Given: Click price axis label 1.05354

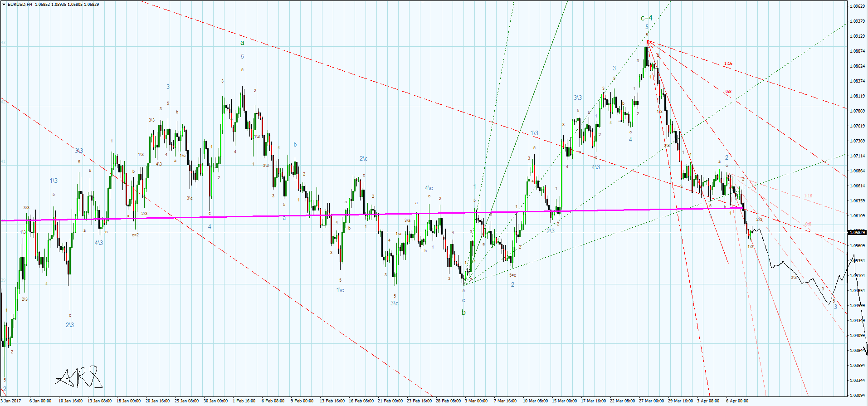Looking at the screenshot, I should click(858, 261).
